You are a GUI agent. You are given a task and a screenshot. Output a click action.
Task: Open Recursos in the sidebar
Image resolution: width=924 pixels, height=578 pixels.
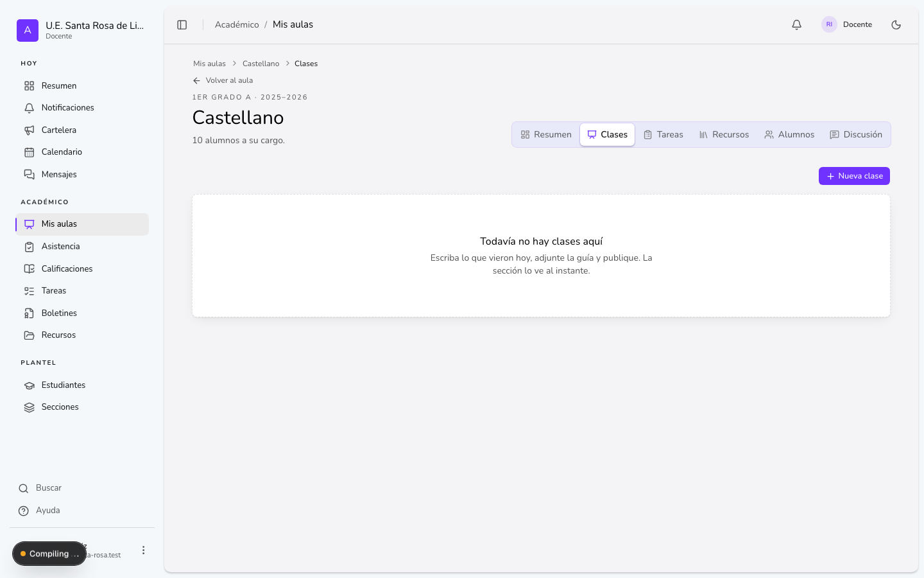point(82,335)
